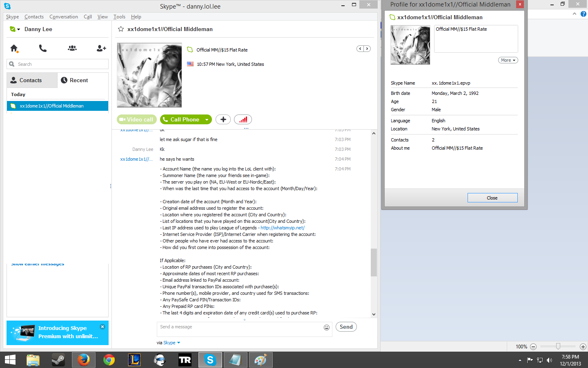Open call quality signal bars icon

point(243,119)
